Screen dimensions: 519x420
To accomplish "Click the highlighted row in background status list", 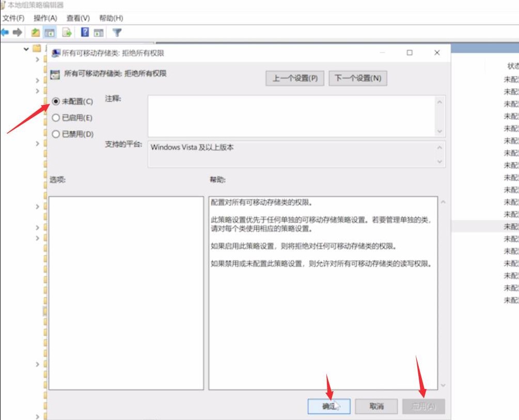I will click(x=485, y=227).
